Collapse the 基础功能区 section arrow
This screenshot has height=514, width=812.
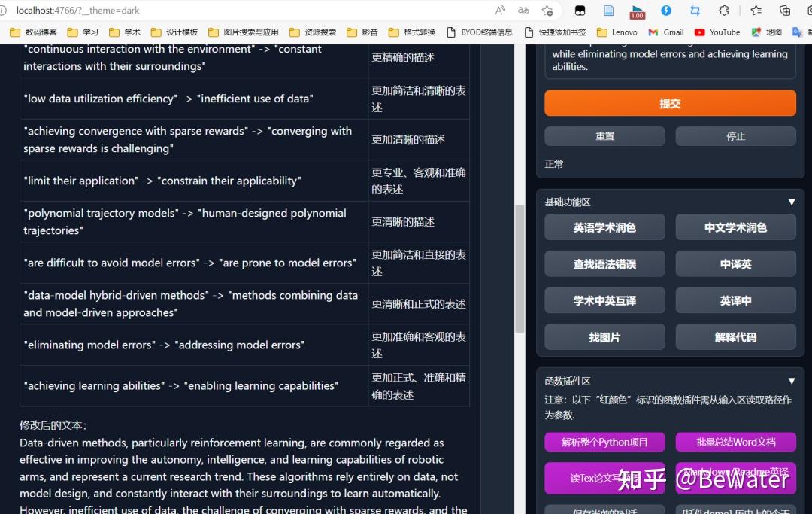pyautogui.click(x=791, y=202)
